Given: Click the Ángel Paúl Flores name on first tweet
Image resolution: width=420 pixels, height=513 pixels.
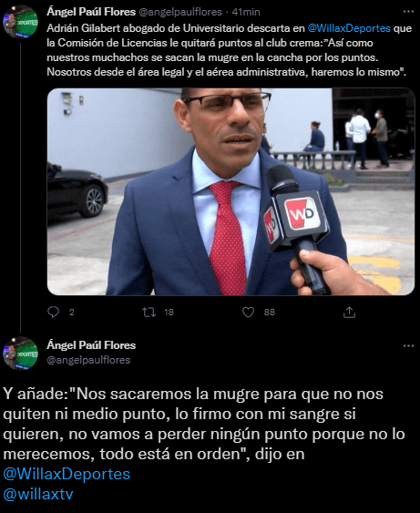Looking at the screenshot, I should pyautogui.click(x=91, y=12).
